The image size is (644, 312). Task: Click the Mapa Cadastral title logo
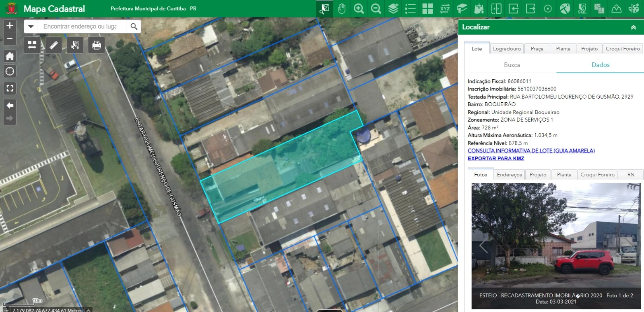(54, 8)
